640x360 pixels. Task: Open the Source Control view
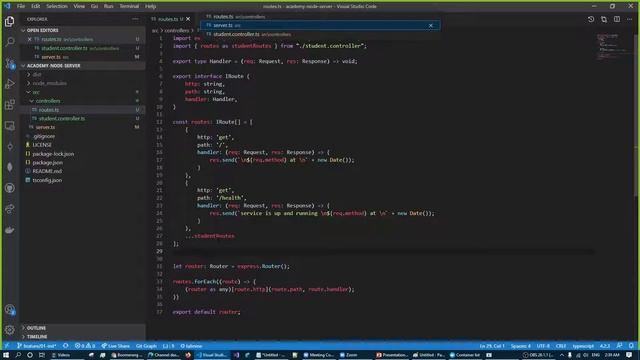coord(10,63)
